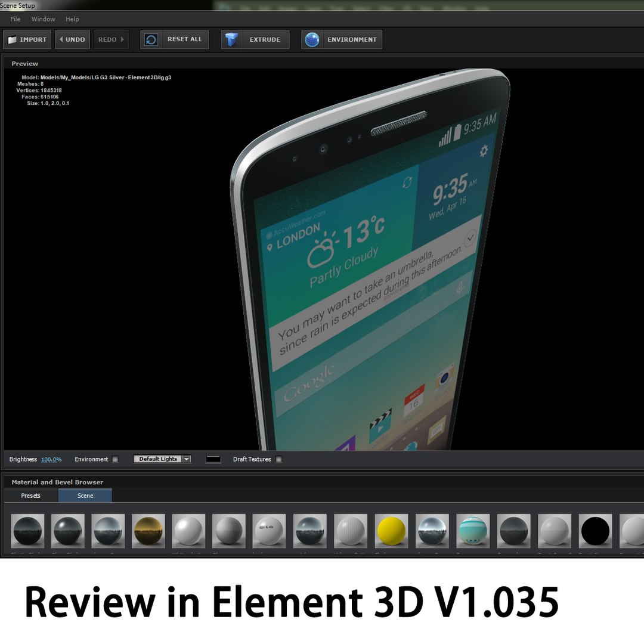Click the Brightness 100.0% value
The height and width of the screenshot is (644, 644).
pos(51,459)
